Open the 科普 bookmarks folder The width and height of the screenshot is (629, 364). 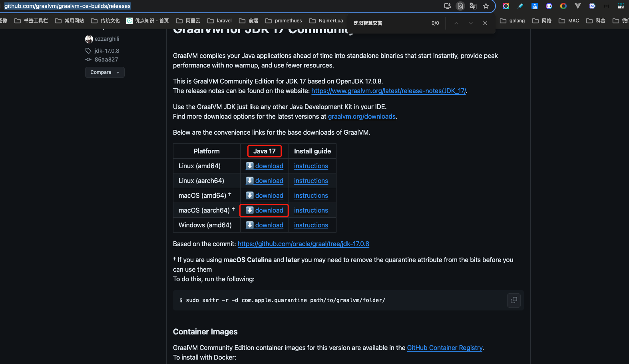coord(596,21)
